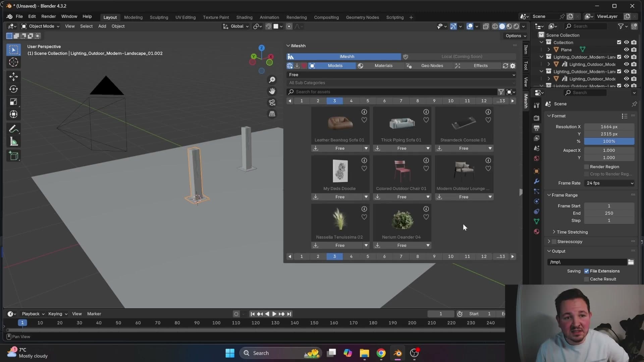Open File Explorer from the taskbar
The image size is (644, 362).
[x=364, y=353]
